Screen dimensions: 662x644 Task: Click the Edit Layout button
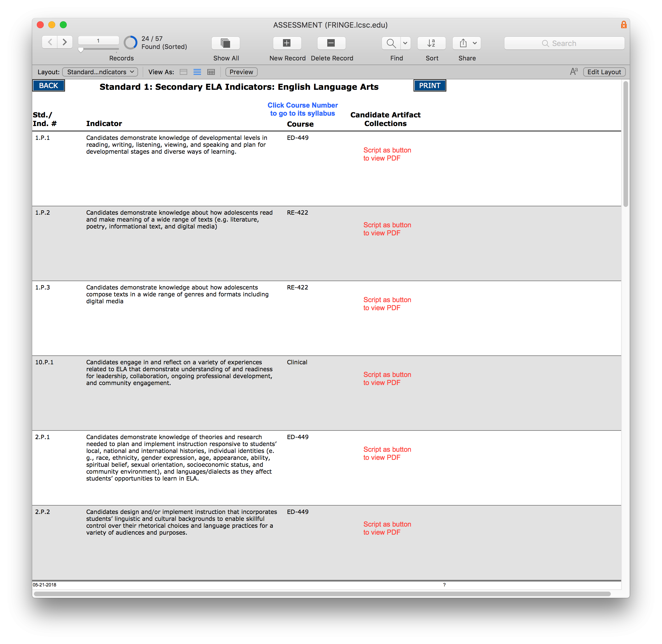click(604, 72)
